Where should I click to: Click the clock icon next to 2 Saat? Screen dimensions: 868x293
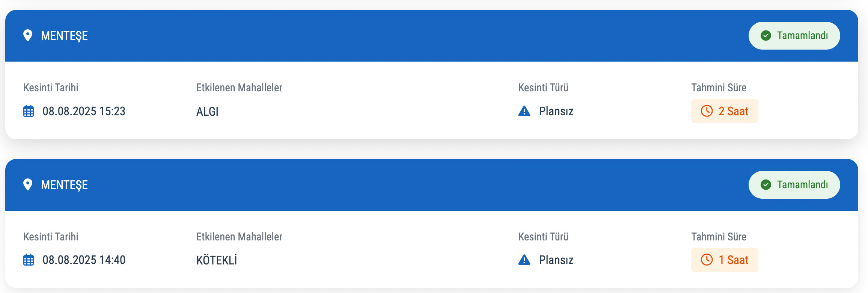pyautogui.click(x=707, y=111)
